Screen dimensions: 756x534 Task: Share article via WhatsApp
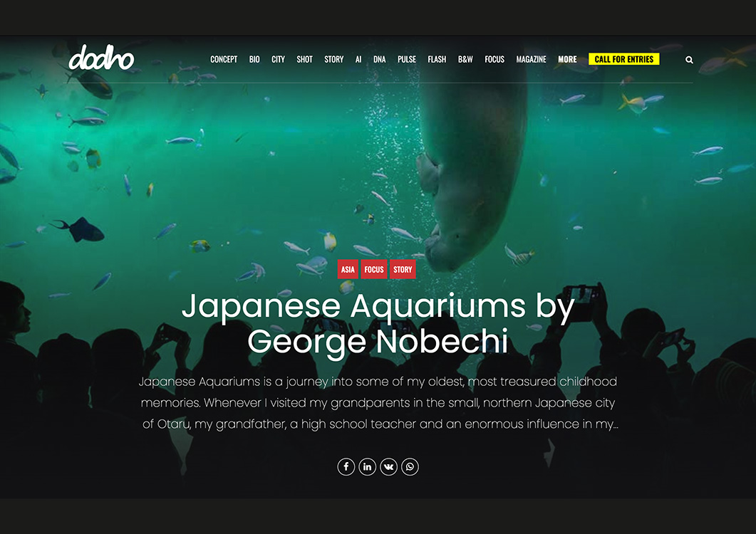410,466
